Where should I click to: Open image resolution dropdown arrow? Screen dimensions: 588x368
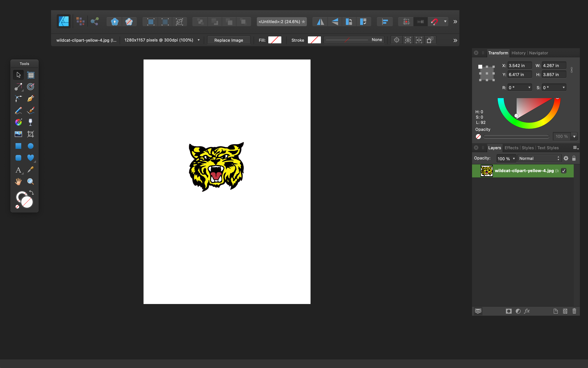(198, 40)
